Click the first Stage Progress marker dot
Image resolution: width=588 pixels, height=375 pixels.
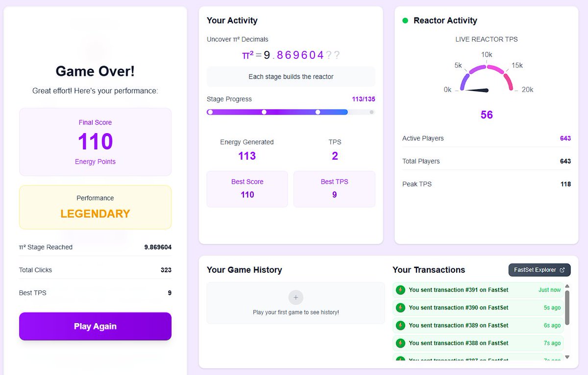tap(210, 112)
